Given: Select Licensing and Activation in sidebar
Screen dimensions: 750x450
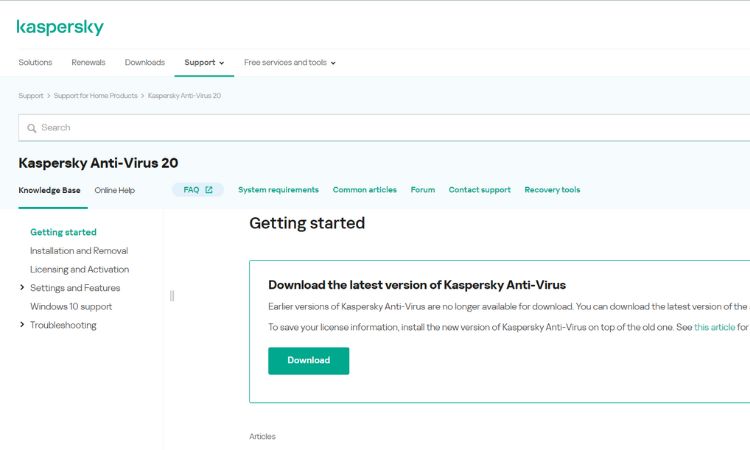Looking at the screenshot, I should [79, 269].
